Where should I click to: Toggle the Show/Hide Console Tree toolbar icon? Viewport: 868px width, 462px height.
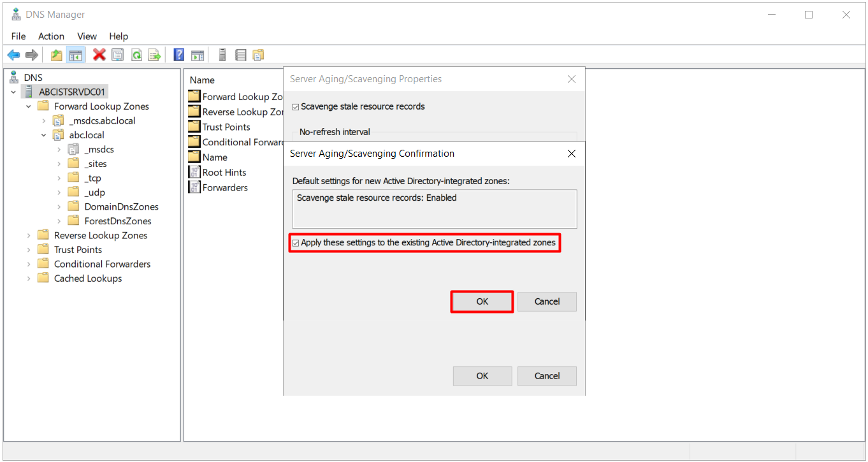pyautogui.click(x=76, y=55)
